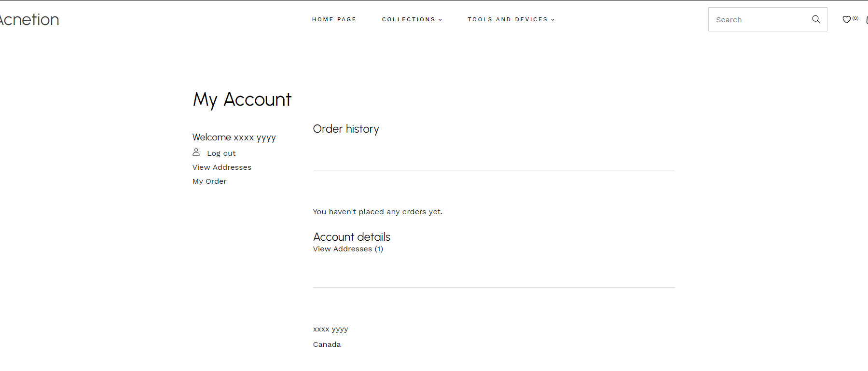Open the COLLECTIONS menu
Image resolution: width=868 pixels, height=371 pixels.
coord(409,19)
